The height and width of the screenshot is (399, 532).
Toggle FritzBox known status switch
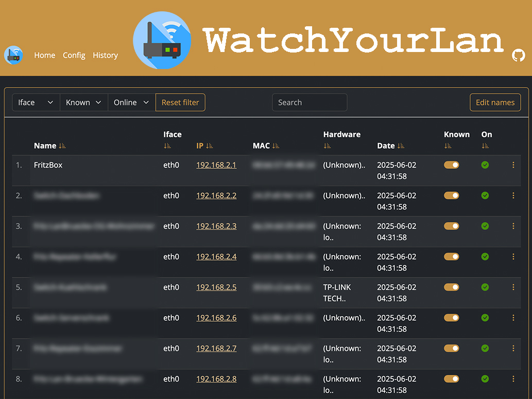click(452, 165)
